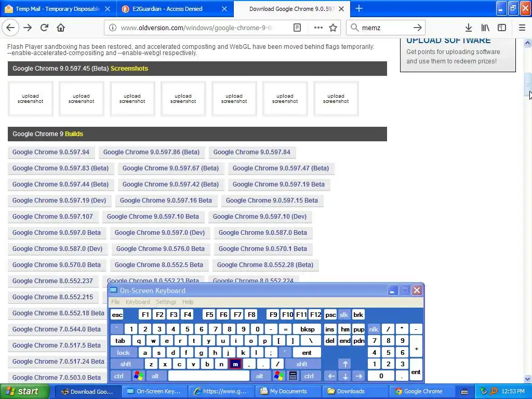Reload the current page
Screen dimensions: 532x399
pos(45,28)
